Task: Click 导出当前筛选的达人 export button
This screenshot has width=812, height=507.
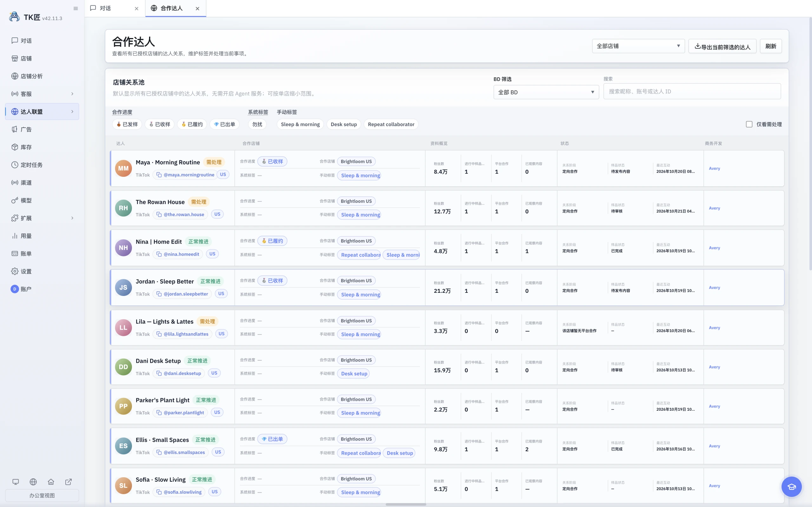Action: point(722,46)
